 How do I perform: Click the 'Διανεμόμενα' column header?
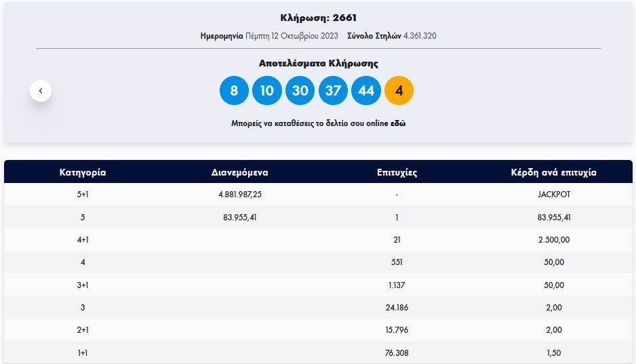click(239, 172)
